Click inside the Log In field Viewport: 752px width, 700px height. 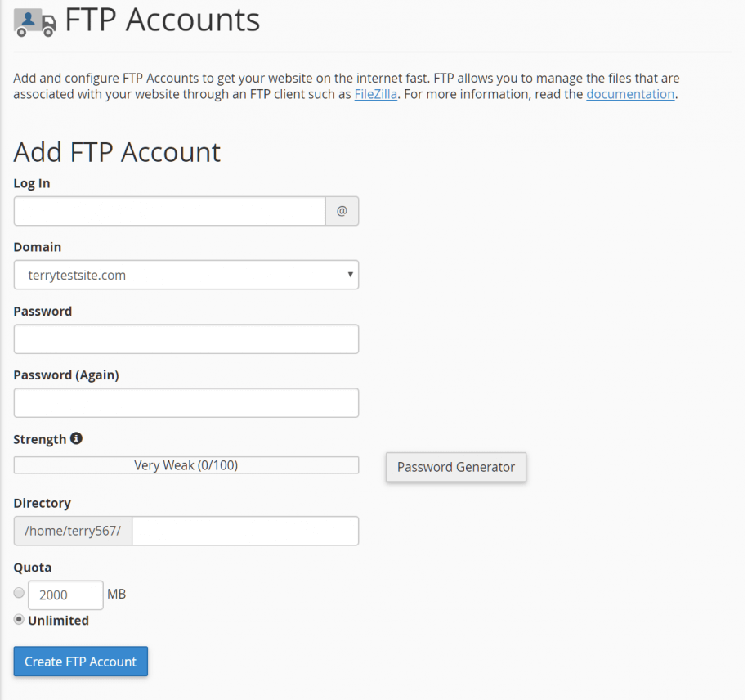point(168,211)
